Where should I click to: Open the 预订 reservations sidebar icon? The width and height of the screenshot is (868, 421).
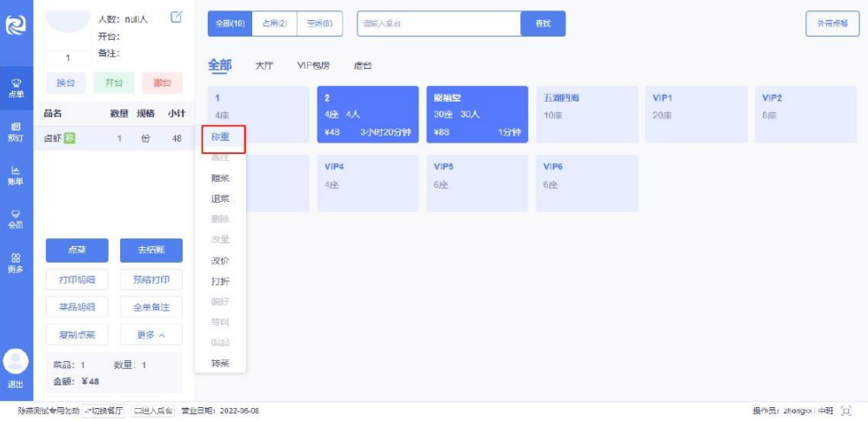click(16, 130)
